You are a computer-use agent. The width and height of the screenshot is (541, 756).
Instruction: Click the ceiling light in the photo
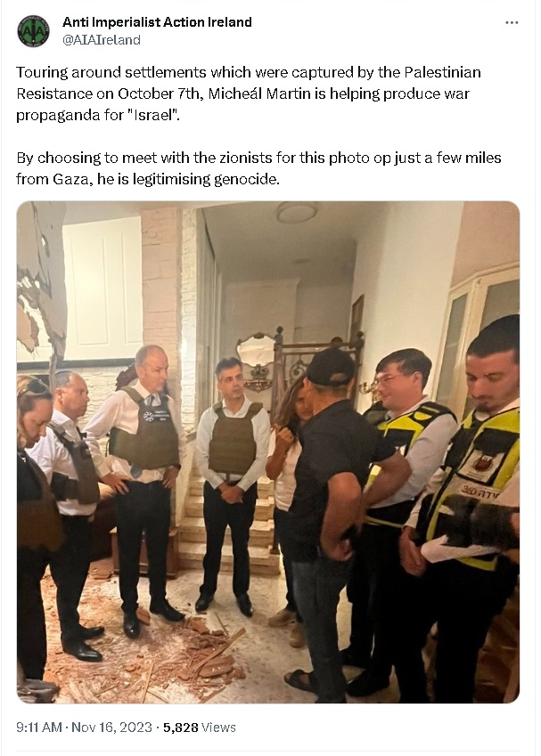coord(297,212)
